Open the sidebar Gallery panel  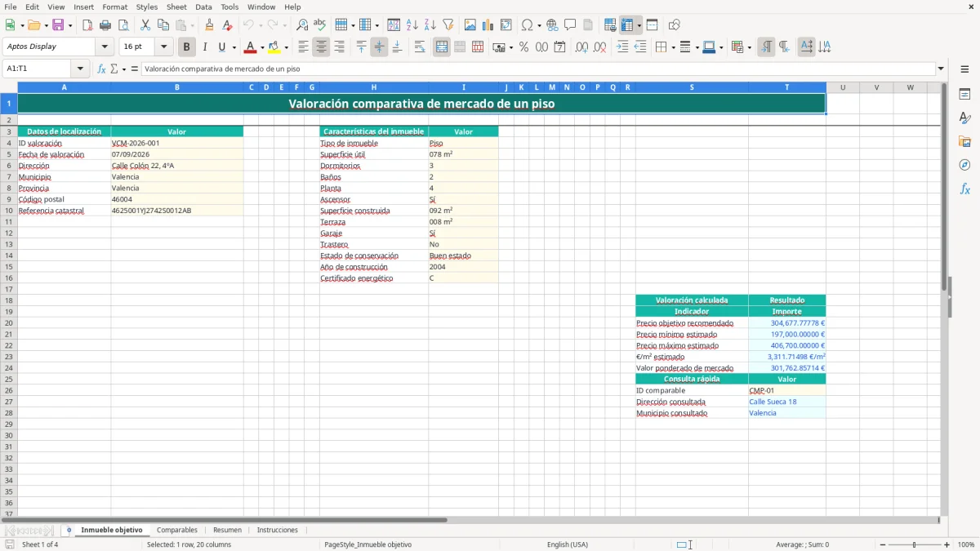tap(964, 142)
